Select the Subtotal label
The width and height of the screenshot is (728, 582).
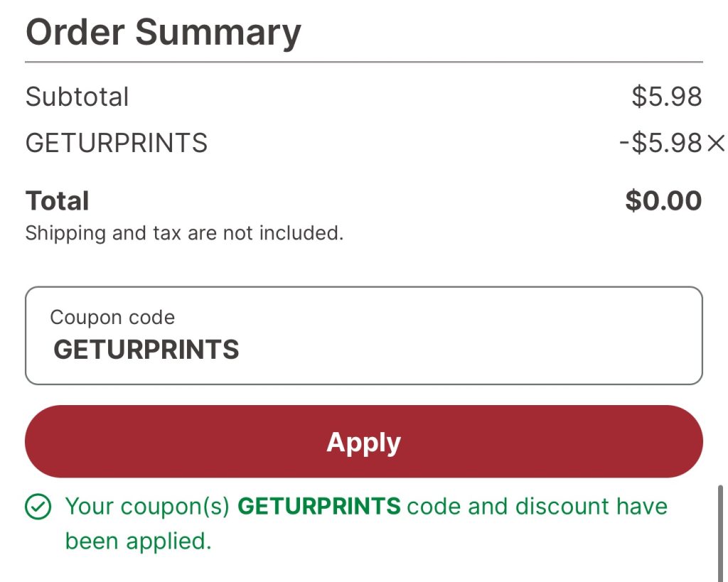(x=77, y=97)
